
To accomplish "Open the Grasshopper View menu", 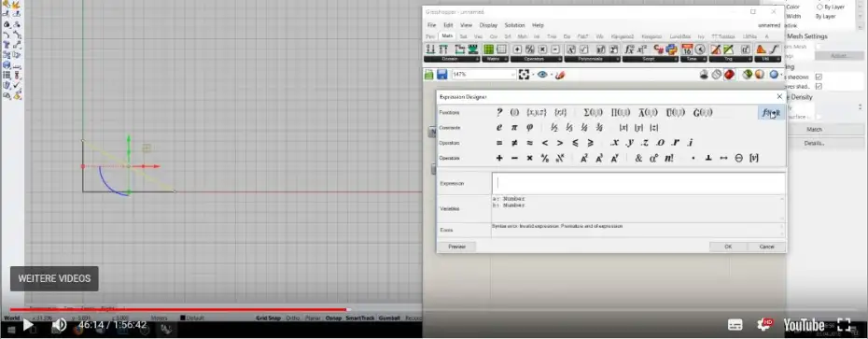I will pos(466,25).
